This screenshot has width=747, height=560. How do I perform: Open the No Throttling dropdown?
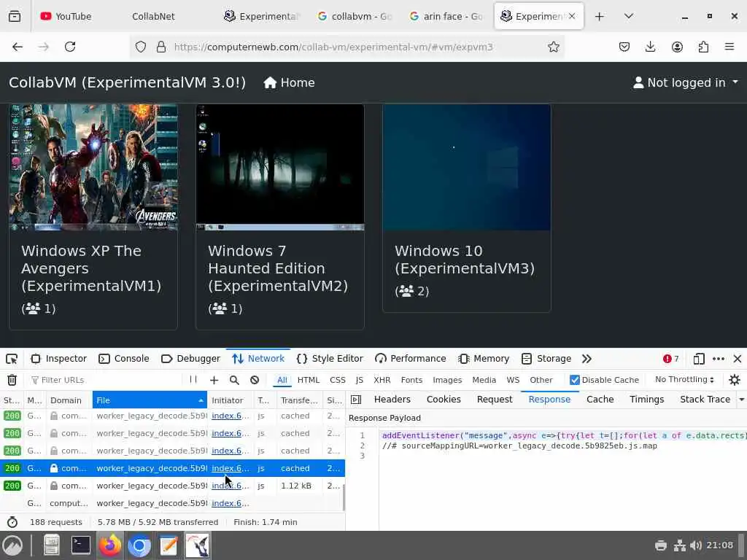pos(684,379)
